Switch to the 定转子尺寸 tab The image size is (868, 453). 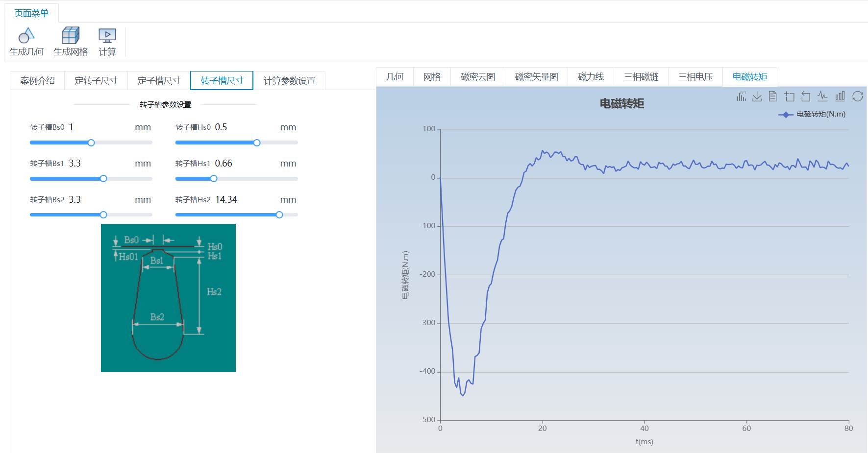(x=96, y=81)
